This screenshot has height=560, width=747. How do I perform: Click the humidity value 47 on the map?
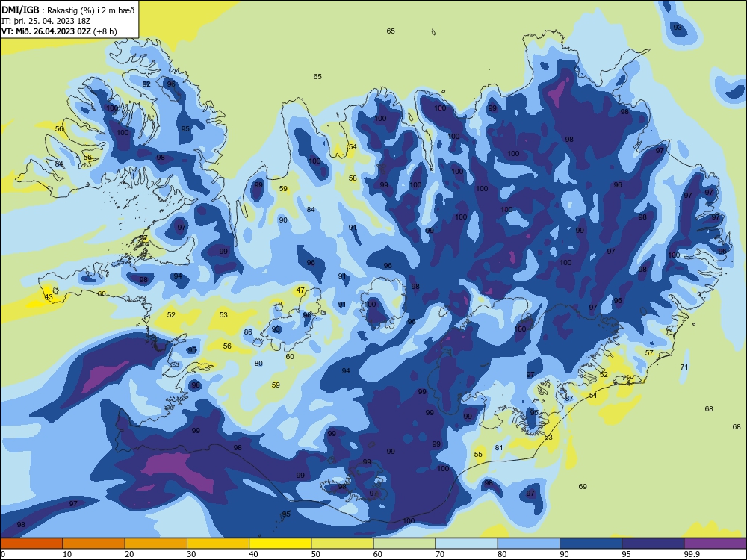(x=300, y=290)
